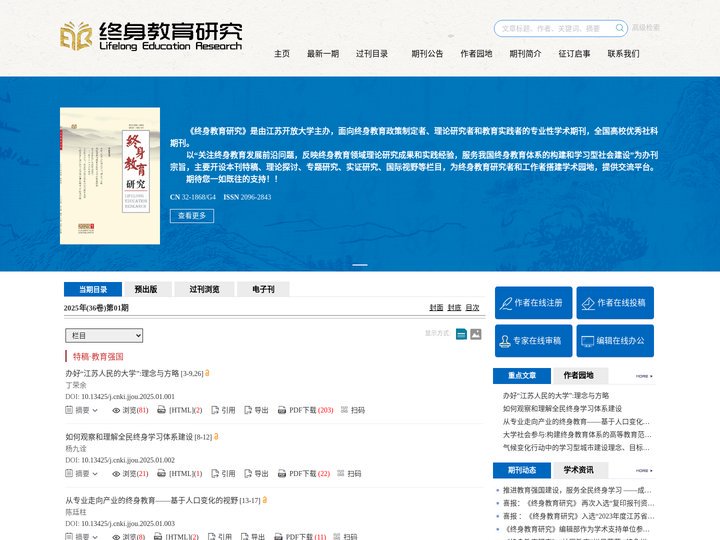Open HTML(2) for 从专业走向产业 article
This screenshot has width=720, height=540.
[x=176, y=536]
